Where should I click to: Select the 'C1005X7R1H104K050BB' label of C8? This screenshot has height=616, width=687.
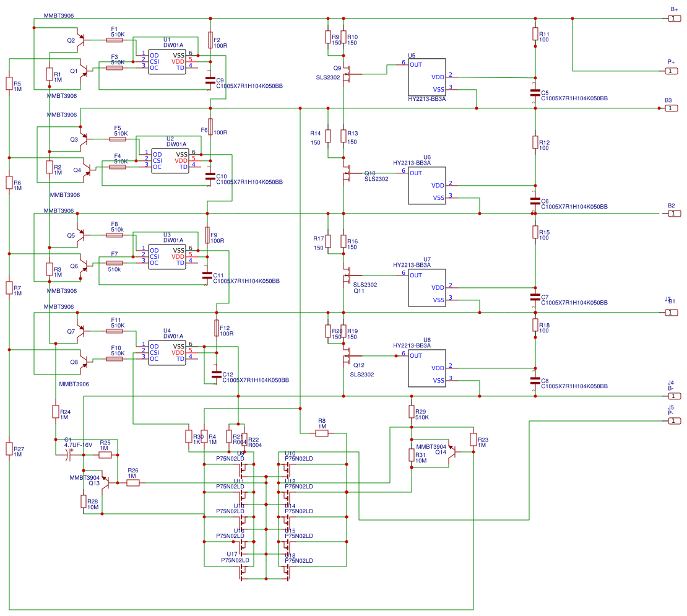click(574, 386)
